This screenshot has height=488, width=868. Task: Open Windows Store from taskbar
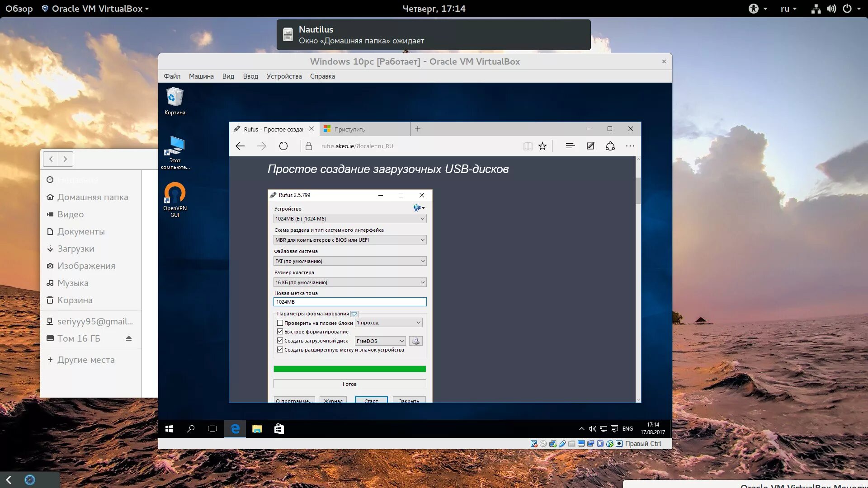tap(279, 429)
